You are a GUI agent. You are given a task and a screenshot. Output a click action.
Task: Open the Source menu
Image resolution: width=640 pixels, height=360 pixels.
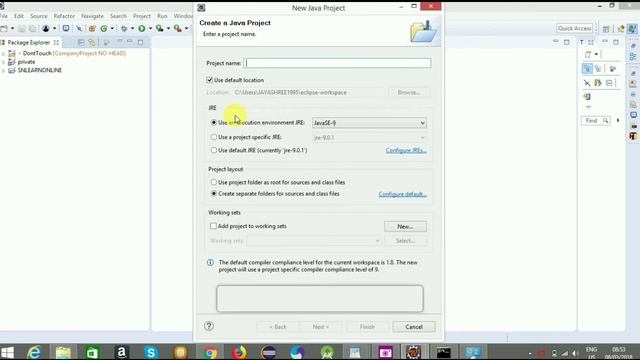(39, 16)
